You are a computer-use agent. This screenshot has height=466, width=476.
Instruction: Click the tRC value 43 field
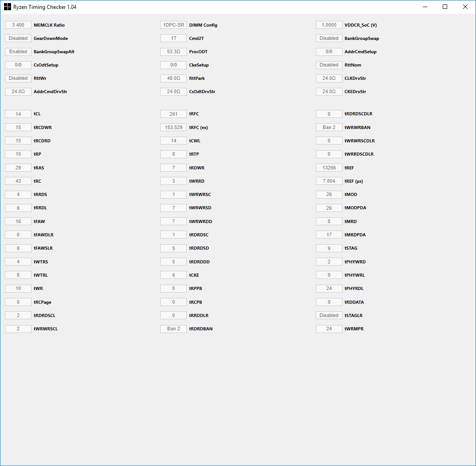pos(18,181)
